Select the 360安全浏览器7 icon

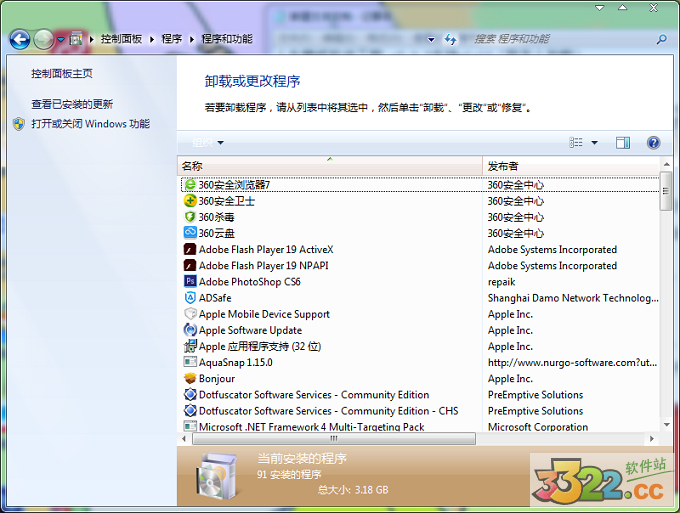(190, 185)
